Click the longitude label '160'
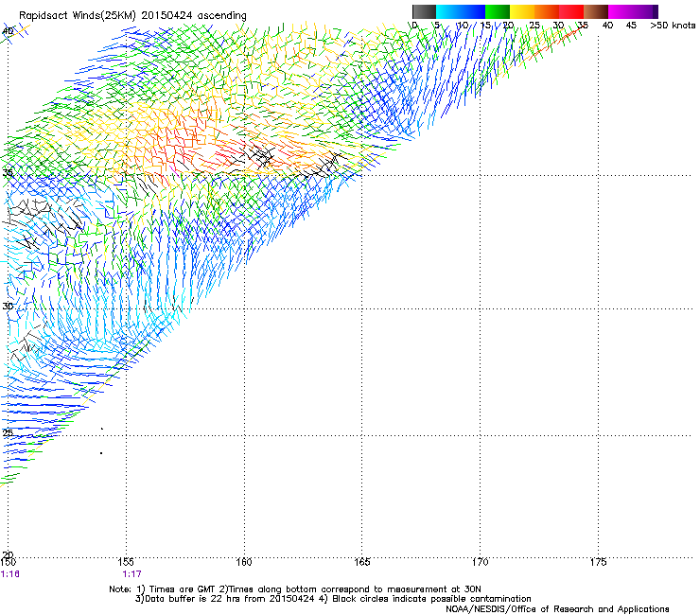The image size is (700, 615). [244, 562]
